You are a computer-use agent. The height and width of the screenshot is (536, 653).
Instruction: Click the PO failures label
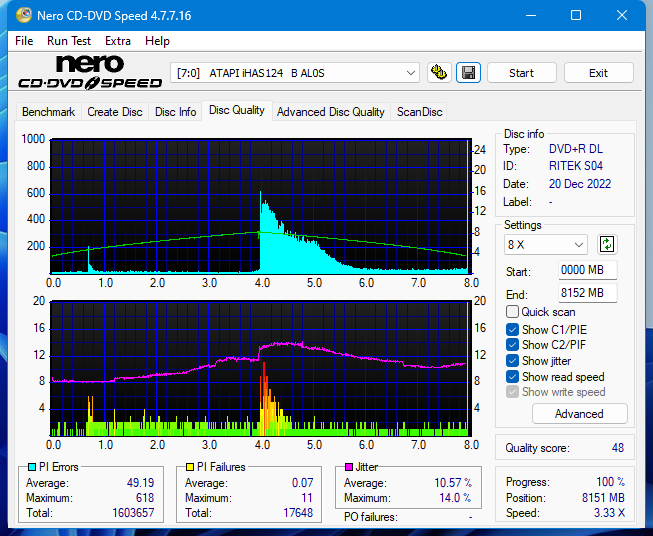click(x=371, y=517)
